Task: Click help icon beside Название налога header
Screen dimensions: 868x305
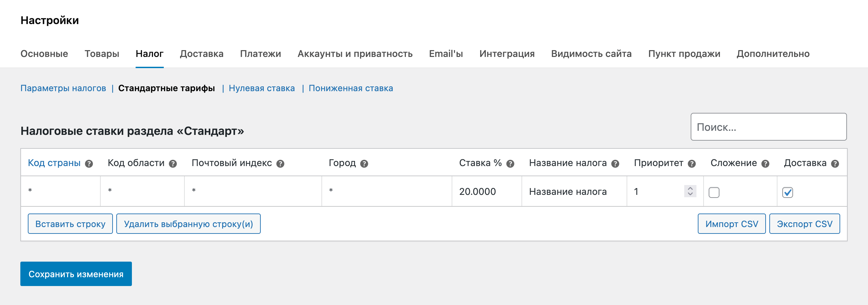Action: coord(615,164)
